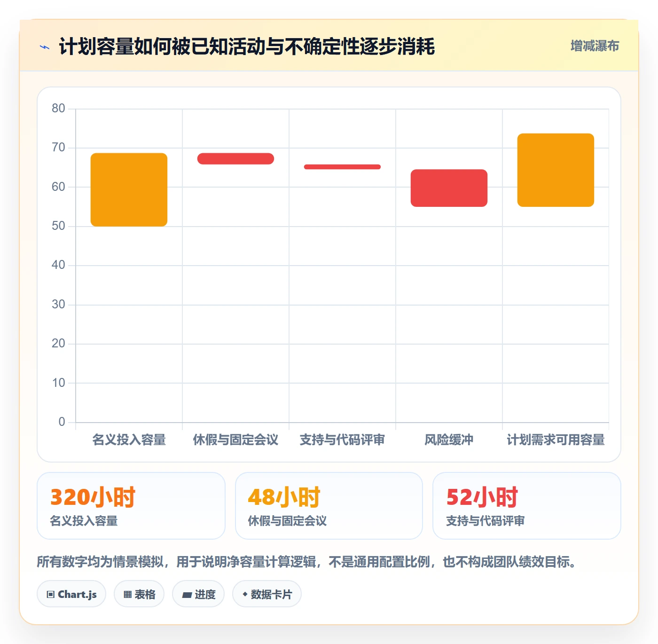Click the 休假与固定会议 axis label
Viewport: 658px width, 644px height.
(x=235, y=440)
